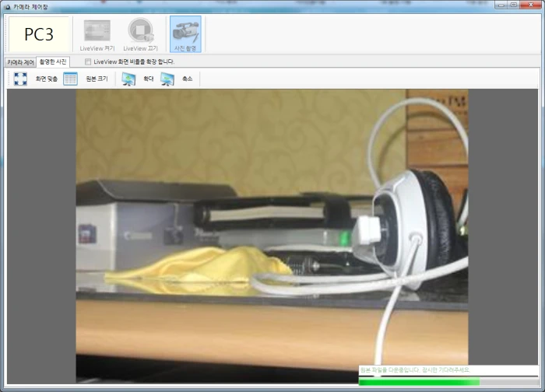The image size is (545, 392).
Task: Click the green download progress bar
Action: tap(448, 382)
